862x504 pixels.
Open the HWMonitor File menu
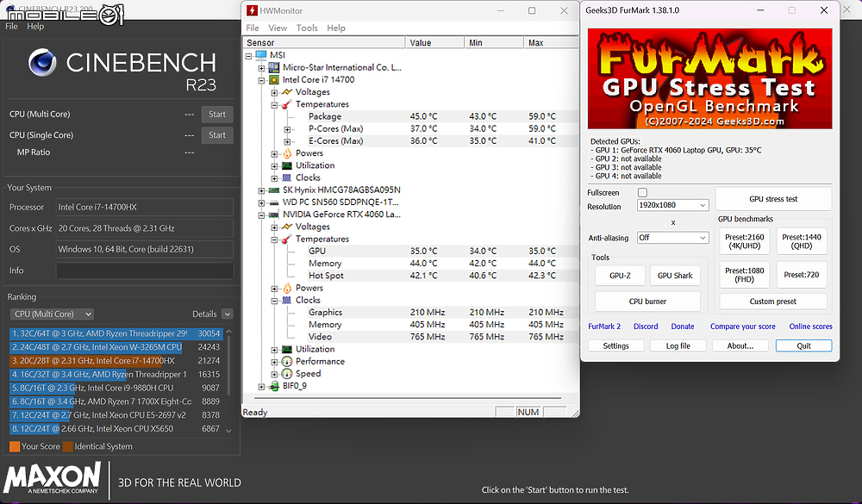pyautogui.click(x=253, y=28)
